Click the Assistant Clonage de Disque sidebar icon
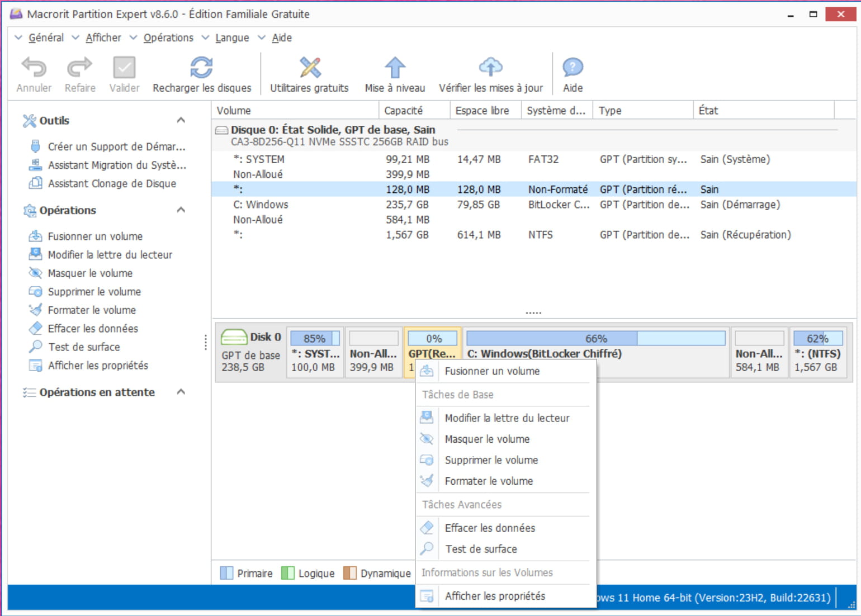 (x=35, y=183)
